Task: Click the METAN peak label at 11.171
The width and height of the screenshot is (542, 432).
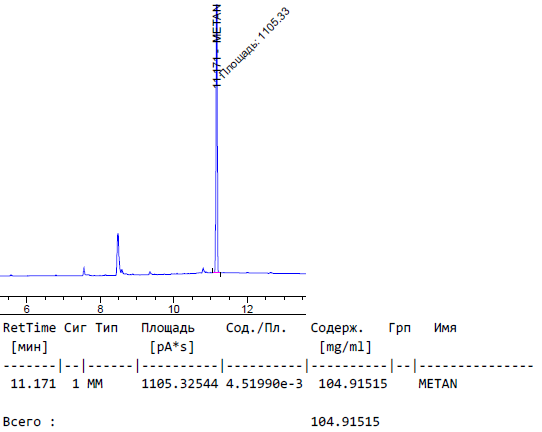Action: [217, 45]
